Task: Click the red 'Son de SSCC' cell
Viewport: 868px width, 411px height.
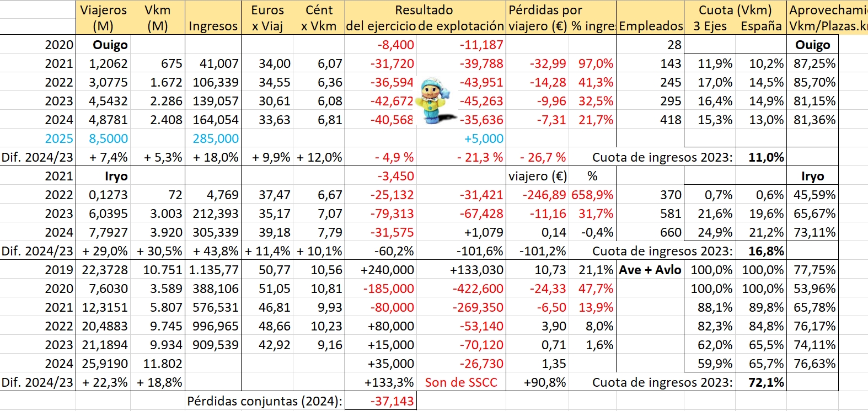Action: click(x=461, y=382)
